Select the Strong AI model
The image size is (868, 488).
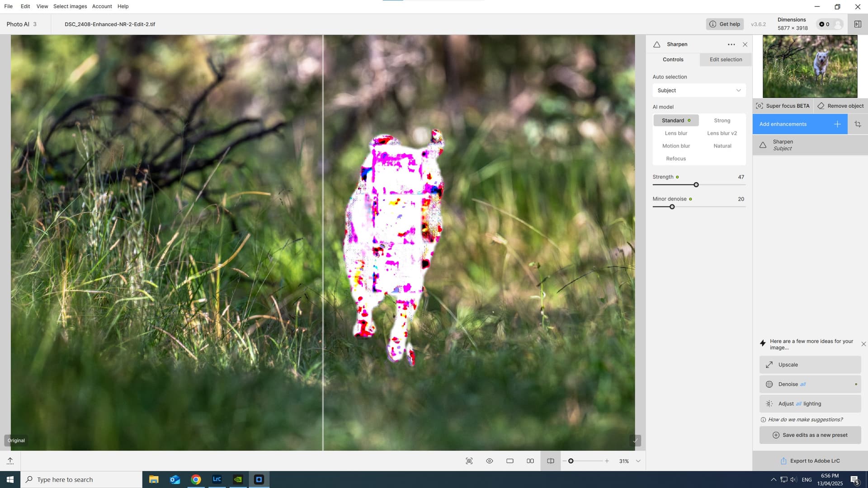[722, 121]
